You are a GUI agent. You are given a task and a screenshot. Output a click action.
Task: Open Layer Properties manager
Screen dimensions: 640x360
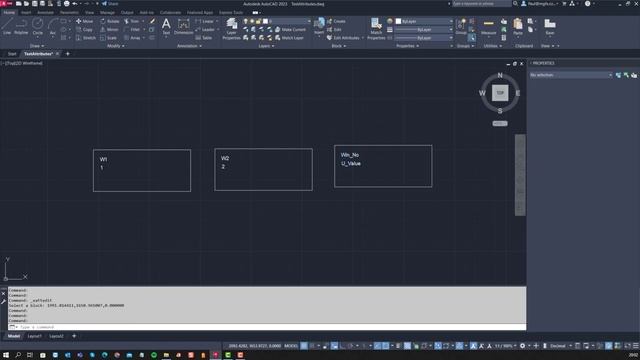tap(231, 29)
